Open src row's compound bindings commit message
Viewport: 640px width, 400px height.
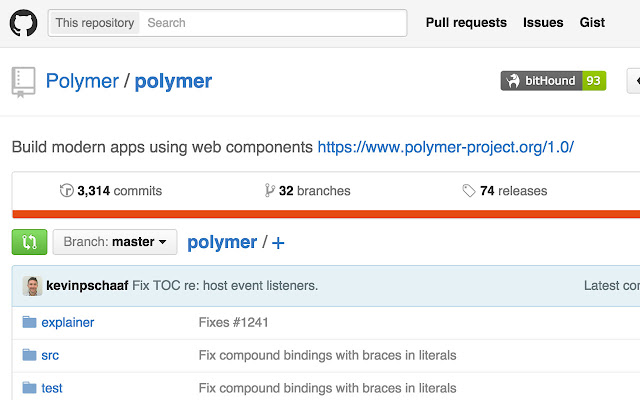327,355
